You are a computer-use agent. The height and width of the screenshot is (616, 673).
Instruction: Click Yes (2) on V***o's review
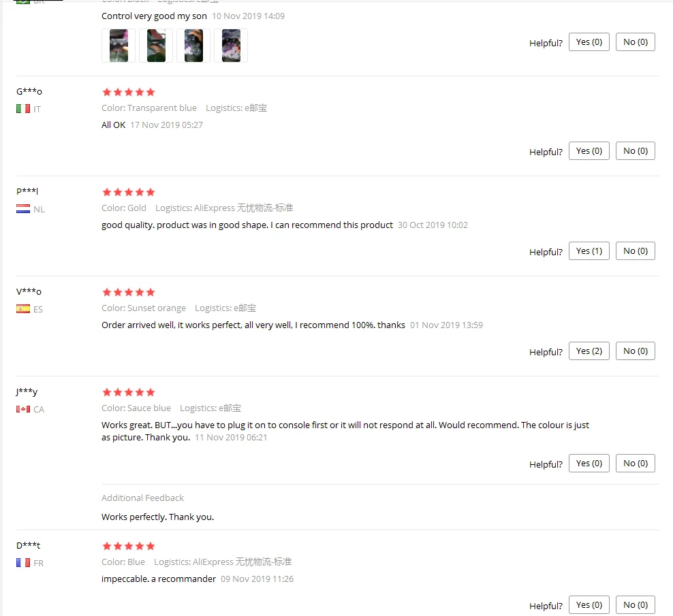(589, 351)
